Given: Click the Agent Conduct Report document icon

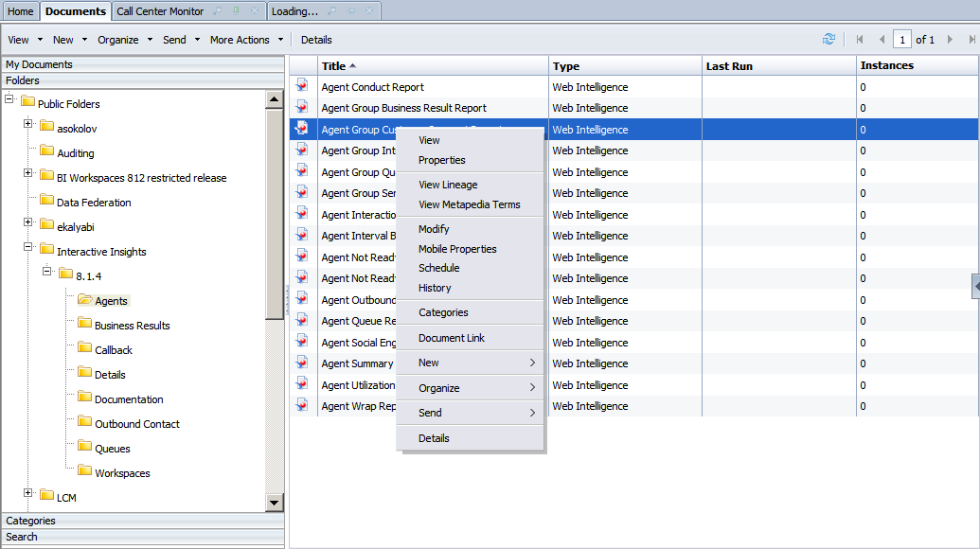Looking at the screenshot, I should 302,86.
